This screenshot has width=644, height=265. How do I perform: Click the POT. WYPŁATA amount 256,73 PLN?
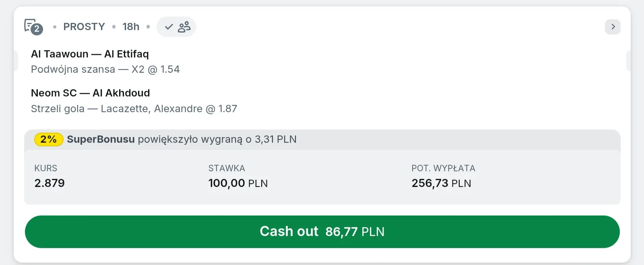pos(441,183)
